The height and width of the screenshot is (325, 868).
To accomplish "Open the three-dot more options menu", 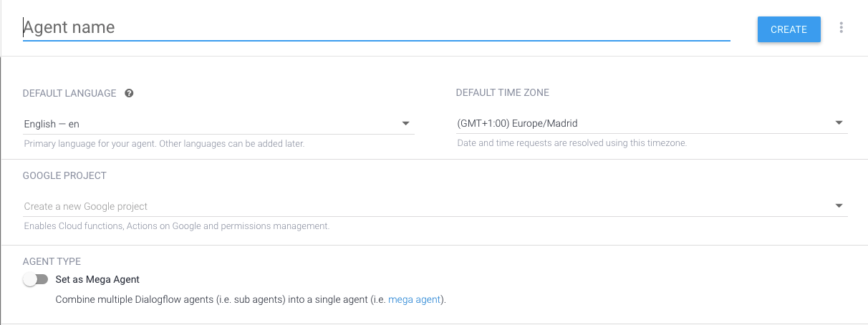I will 842,28.
